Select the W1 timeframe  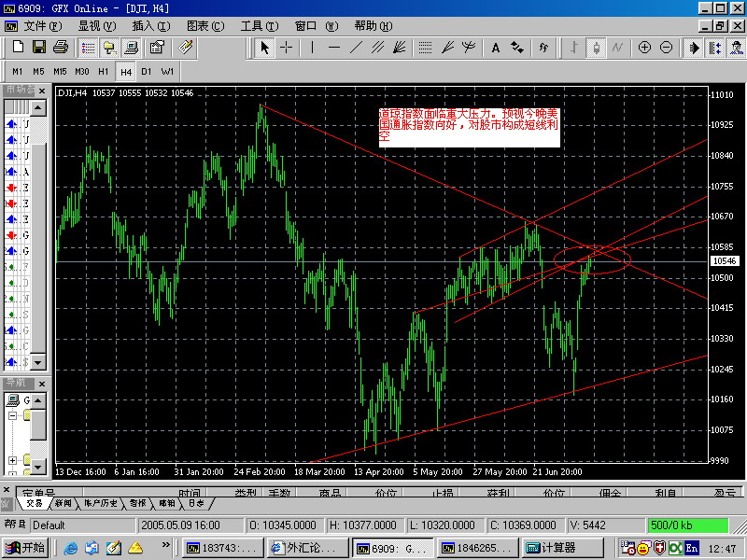(167, 72)
